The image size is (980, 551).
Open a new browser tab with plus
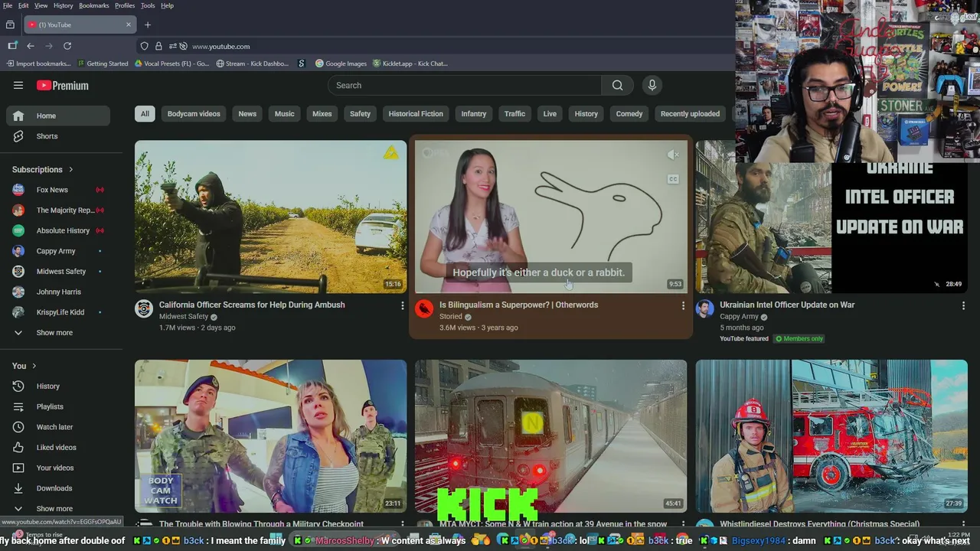(148, 24)
